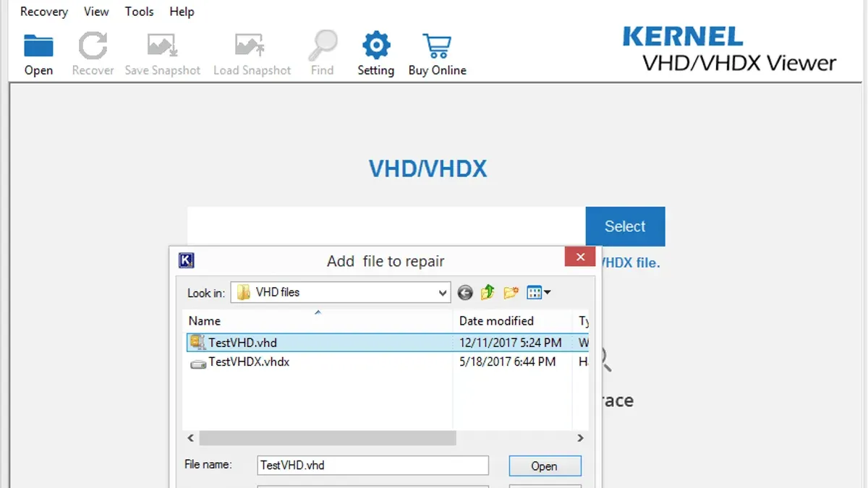The width and height of the screenshot is (868, 488).
Task: Create new folder icon in dialog
Action: [x=511, y=292]
